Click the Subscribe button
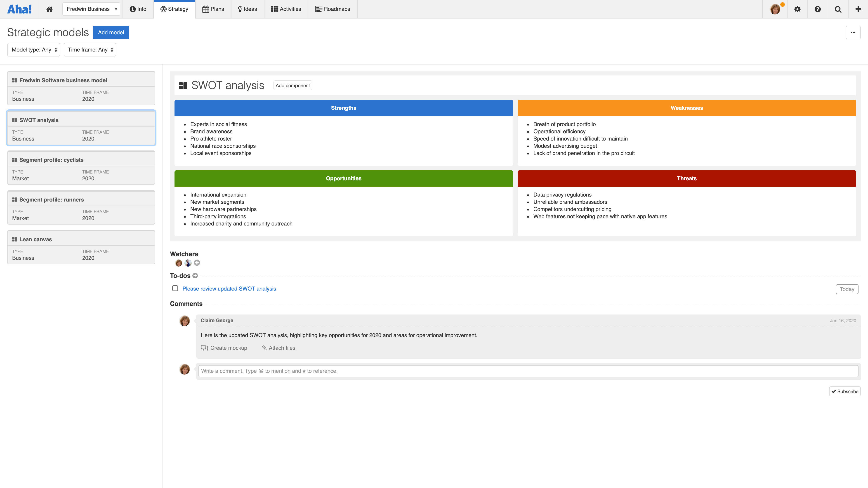 pyautogui.click(x=845, y=391)
